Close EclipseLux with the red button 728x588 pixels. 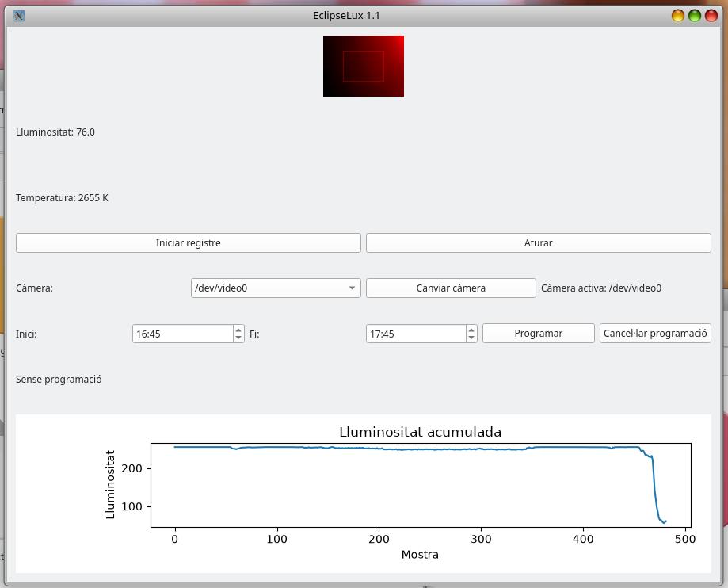(x=711, y=16)
